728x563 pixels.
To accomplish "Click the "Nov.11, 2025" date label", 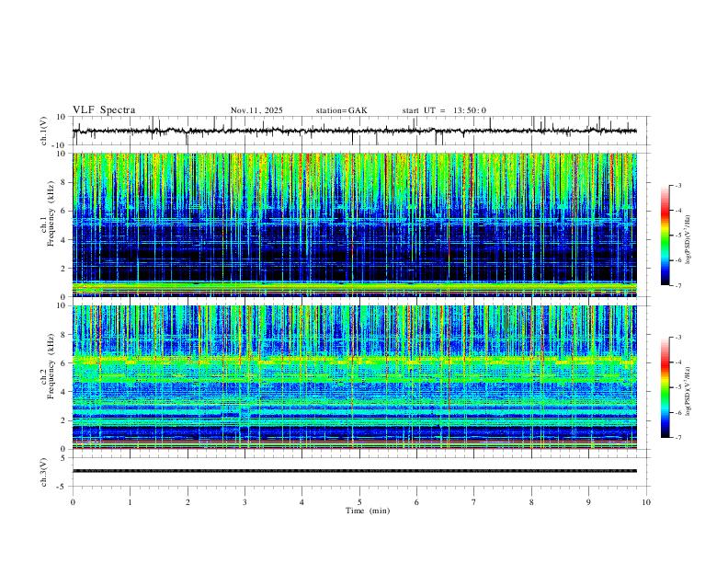I will pyautogui.click(x=256, y=110).
